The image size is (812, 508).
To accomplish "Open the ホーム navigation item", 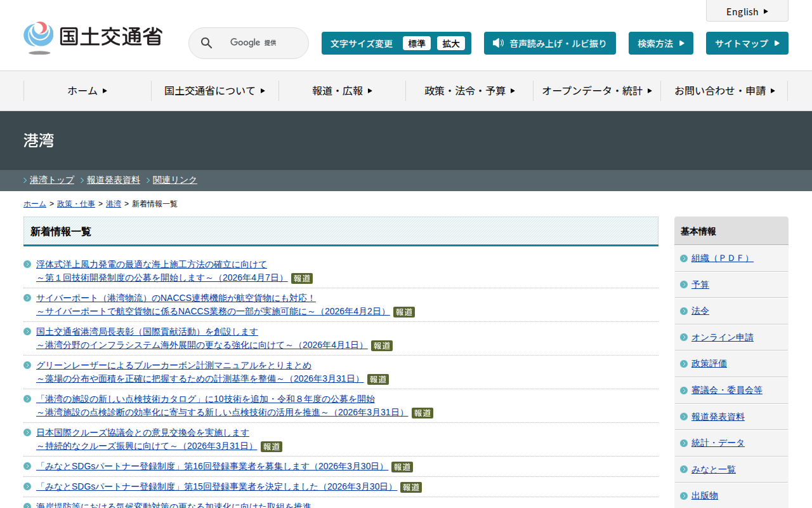I will (x=88, y=91).
